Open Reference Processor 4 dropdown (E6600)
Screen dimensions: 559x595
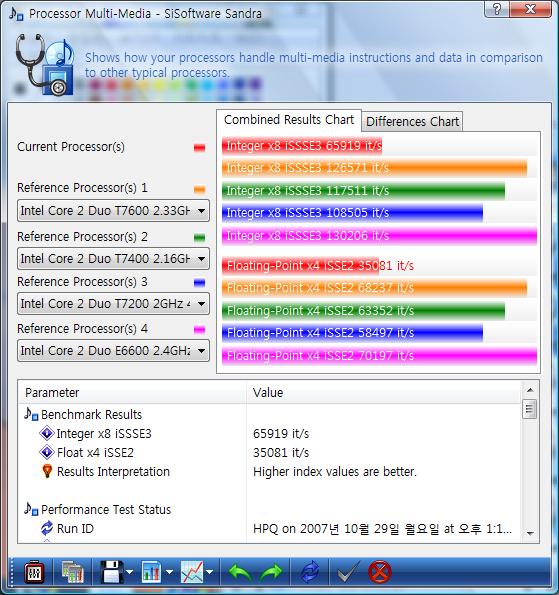pyautogui.click(x=113, y=351)
